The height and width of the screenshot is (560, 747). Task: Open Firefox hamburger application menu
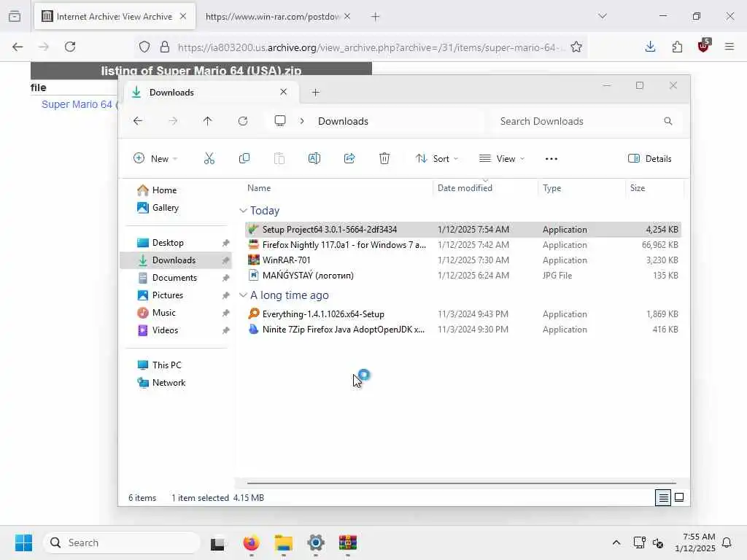729,47
